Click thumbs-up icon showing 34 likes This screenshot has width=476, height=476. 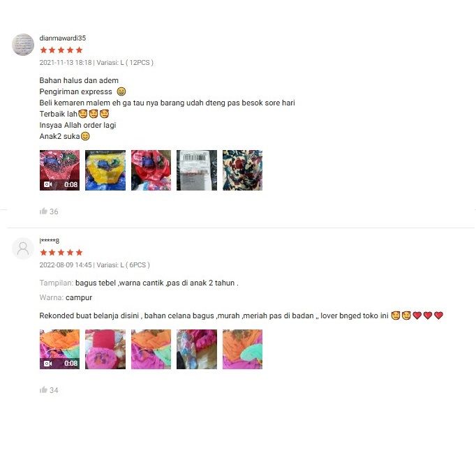(x=43, y=389)
